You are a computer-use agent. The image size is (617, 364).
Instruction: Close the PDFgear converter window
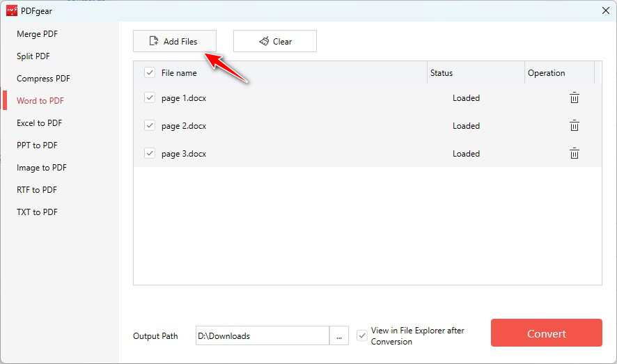click(x=606, y=10)
